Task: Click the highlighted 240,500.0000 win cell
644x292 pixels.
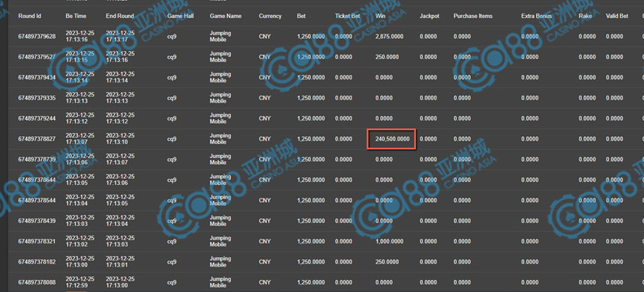Action: coord(391,139)
